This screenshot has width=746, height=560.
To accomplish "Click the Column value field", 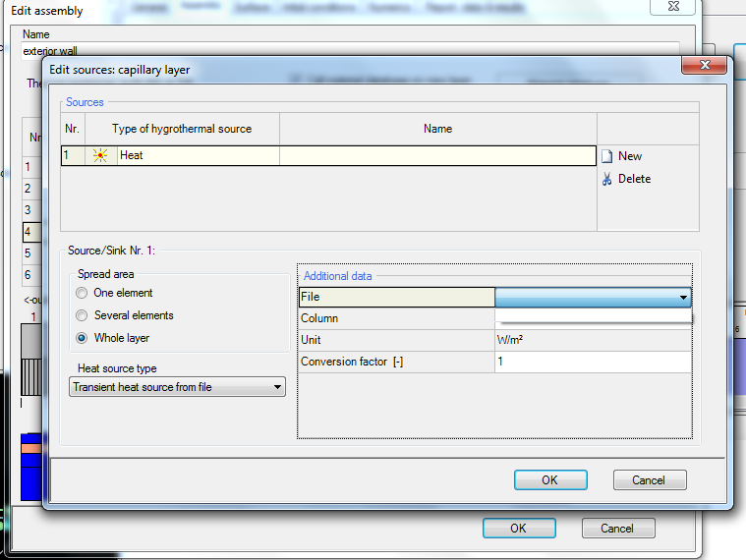I will point(593,318).
